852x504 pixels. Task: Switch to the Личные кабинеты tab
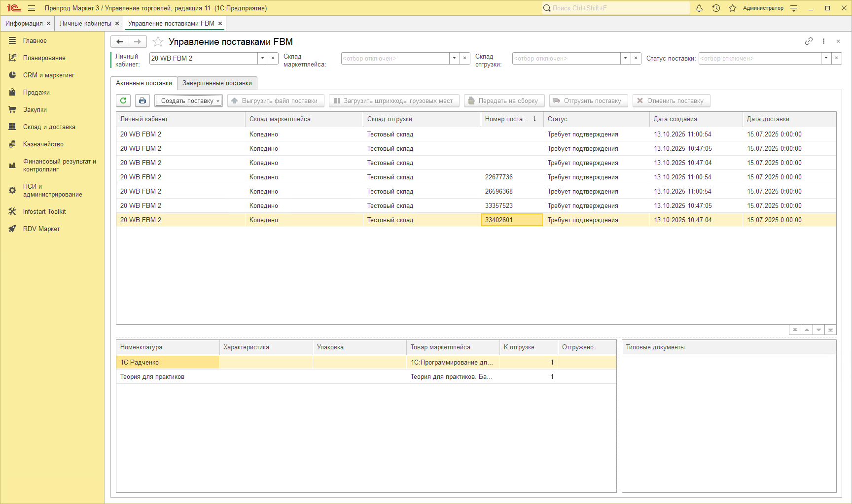click(85, 23)
